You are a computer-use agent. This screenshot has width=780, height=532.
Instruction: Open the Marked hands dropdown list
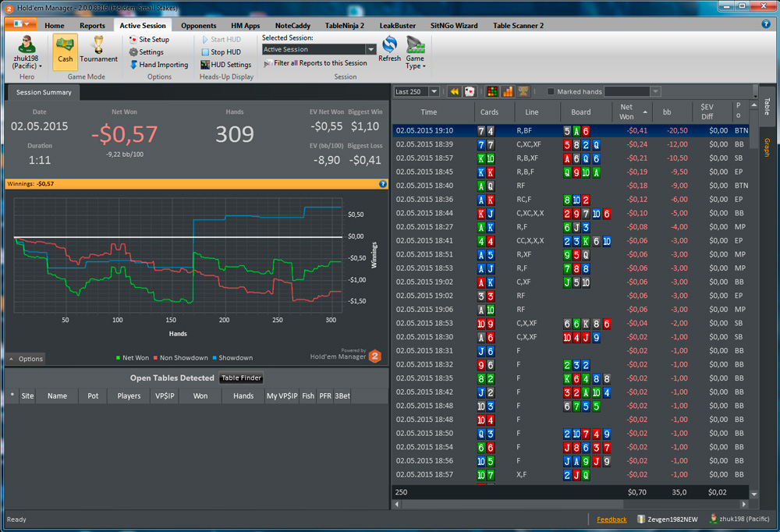pyautogui.click(x=656, y=91)
